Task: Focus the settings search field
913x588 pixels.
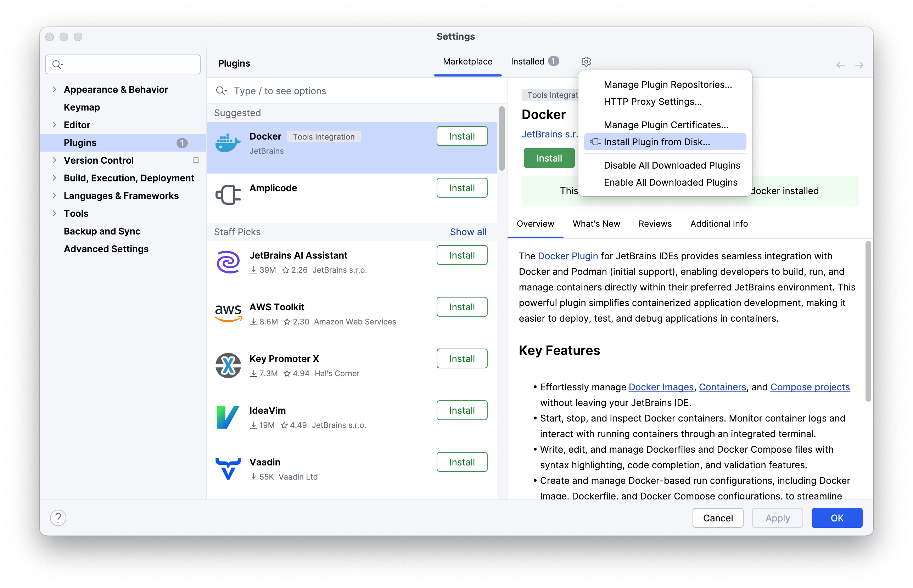Action: tap(123, 64)
